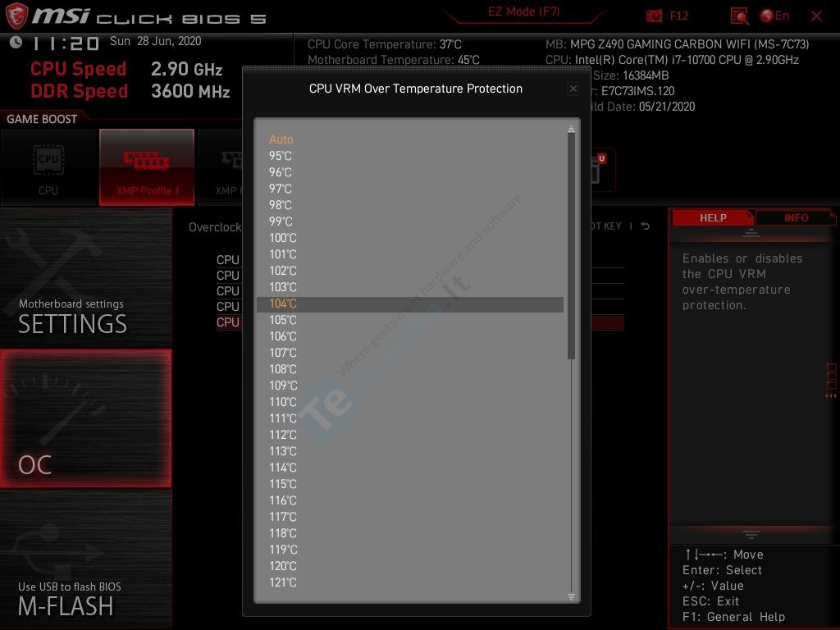
Task: Select 100°C in the list
Action: (x=410, y=238)
